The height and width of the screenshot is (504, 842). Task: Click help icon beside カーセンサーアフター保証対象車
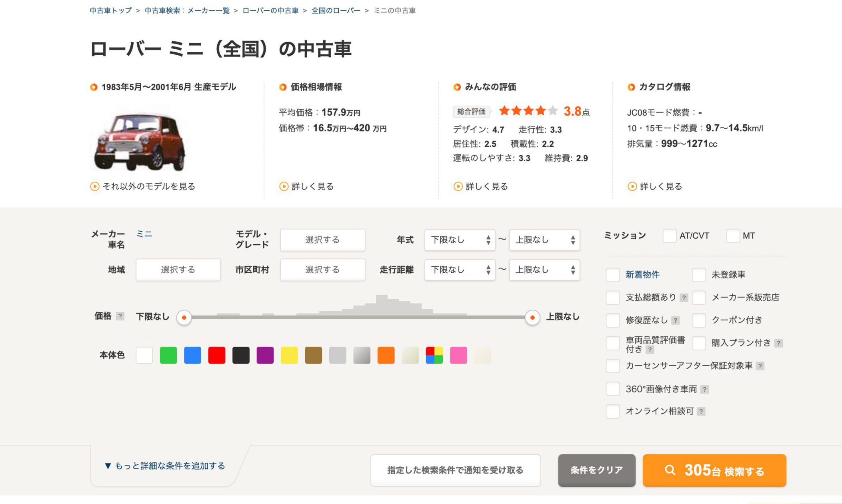(760, 366)
